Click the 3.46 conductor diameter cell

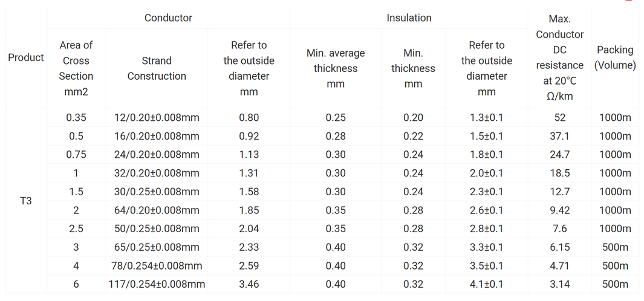tap(249, 284)
